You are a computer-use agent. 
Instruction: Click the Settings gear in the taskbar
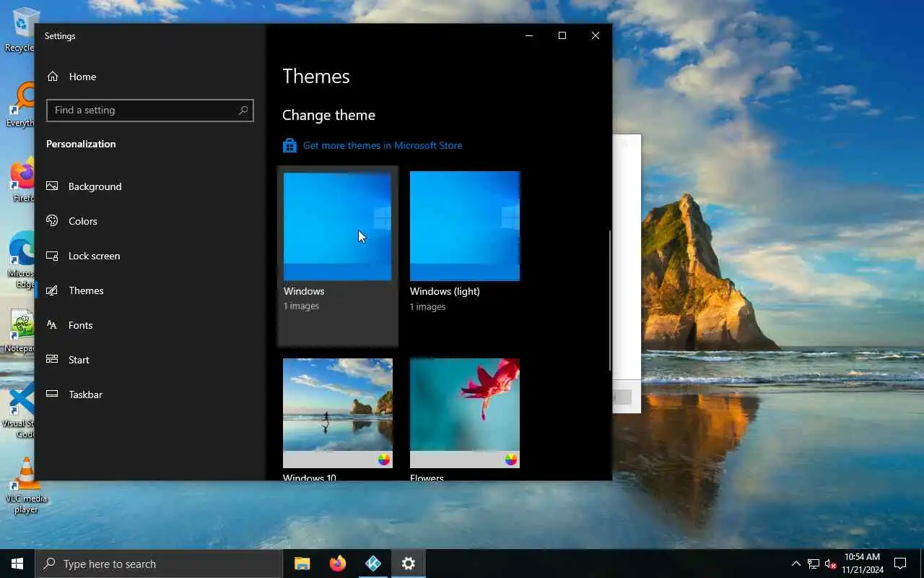[409, 564]
